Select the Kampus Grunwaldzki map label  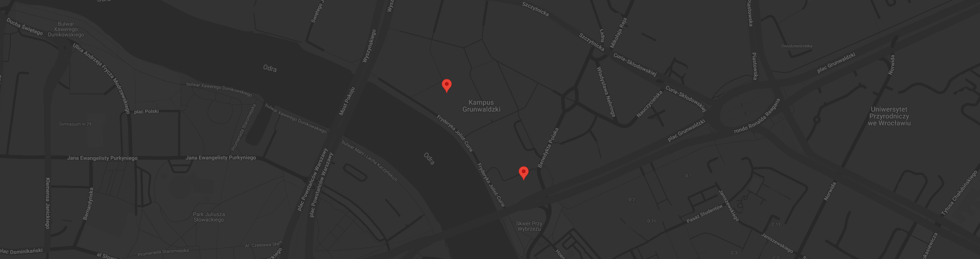coord(481,106)
